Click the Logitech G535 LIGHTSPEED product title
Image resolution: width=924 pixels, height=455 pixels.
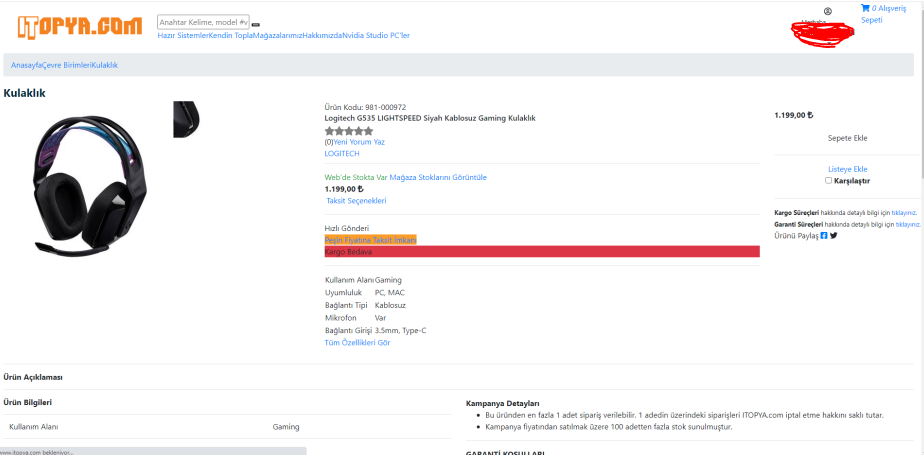tap(430, 118)
